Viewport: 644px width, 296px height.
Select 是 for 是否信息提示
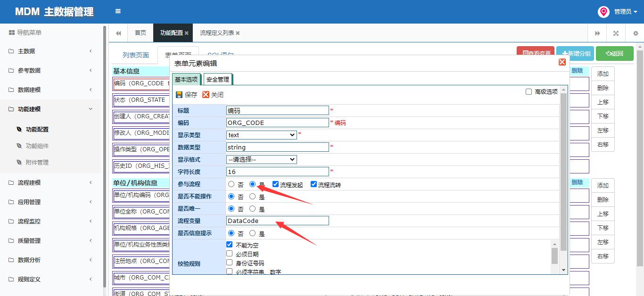tap(252, 233)
